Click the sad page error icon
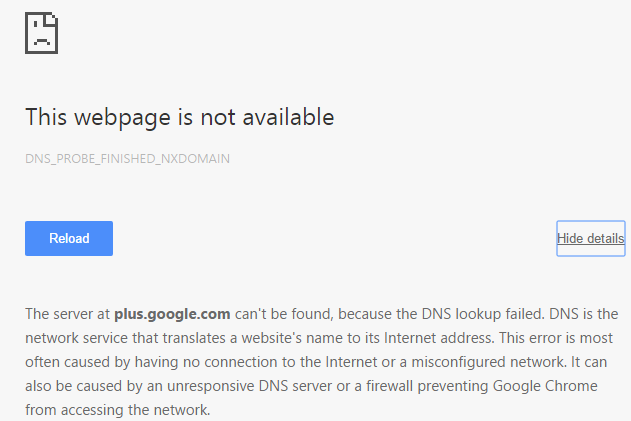The height and width of the screenshot is (421, 631). click(41, 33)
